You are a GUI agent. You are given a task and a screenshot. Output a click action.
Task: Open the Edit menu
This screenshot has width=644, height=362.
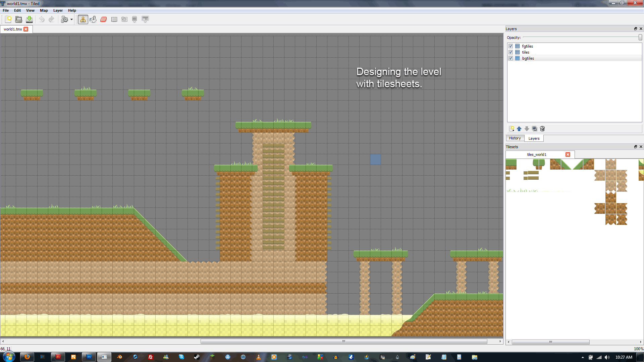click(17, 10)
